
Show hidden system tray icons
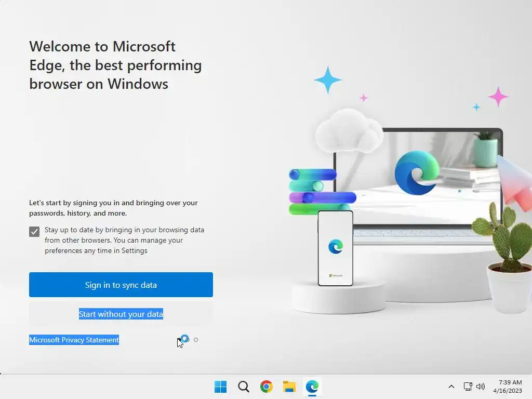(451, 387)
